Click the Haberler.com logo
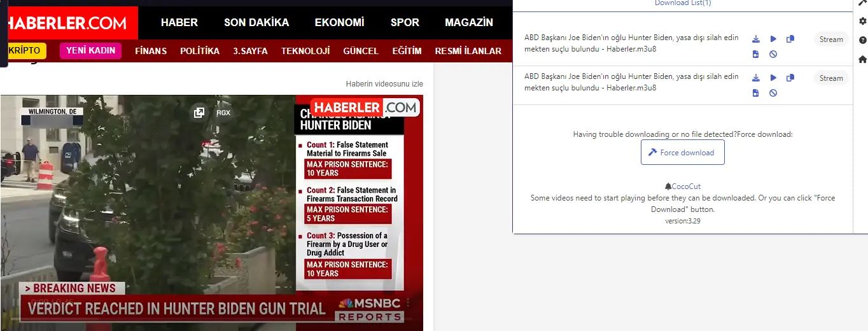868x331 pixels. [69, 24]
